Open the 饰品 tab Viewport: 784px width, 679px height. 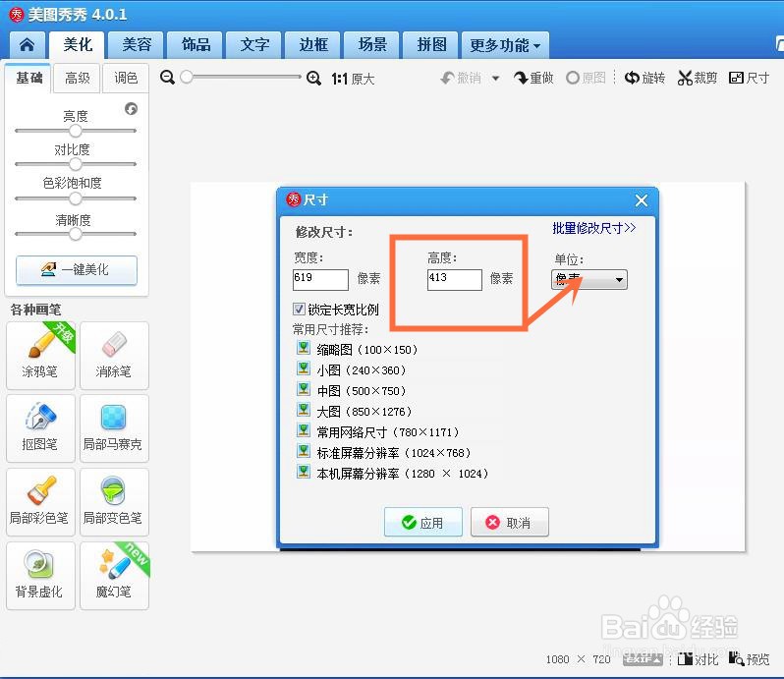(196, 45)
